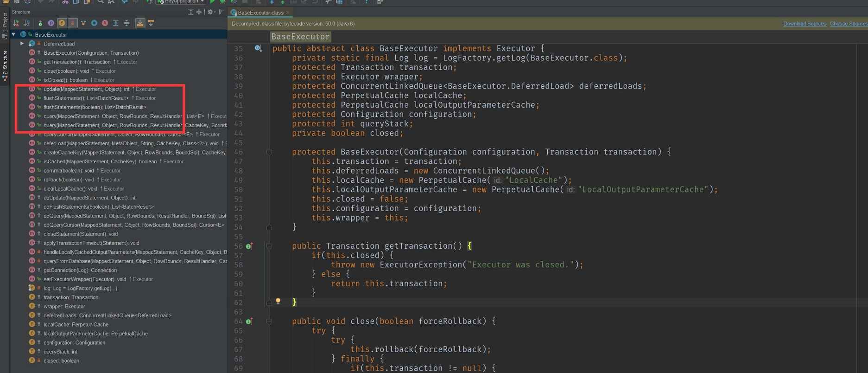The image size is (868, 373).
Task: Select BaseExecutor class in Structure tree
Action: coord(51,34)
